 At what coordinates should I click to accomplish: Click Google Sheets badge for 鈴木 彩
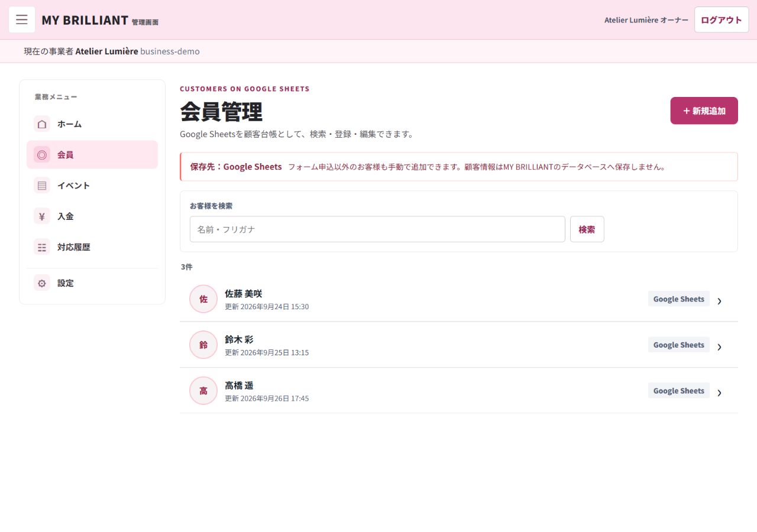click(678, 345)
